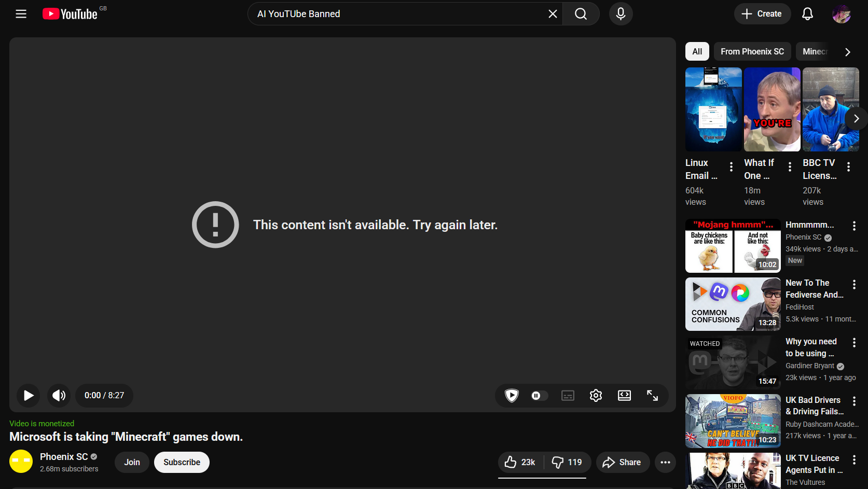Go to YouTube home via logo
The height and width of the screenshot is (489, 868).
70,14
